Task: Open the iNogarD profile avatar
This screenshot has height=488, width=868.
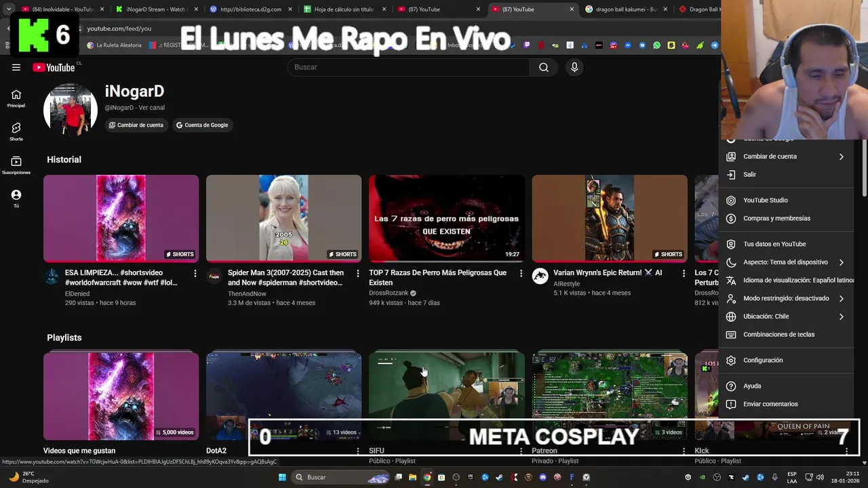Action: pos(71,110)
